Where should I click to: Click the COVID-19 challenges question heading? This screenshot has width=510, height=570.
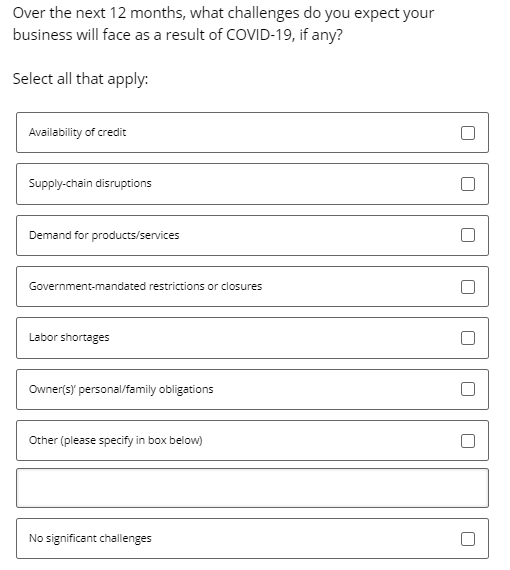223,24
